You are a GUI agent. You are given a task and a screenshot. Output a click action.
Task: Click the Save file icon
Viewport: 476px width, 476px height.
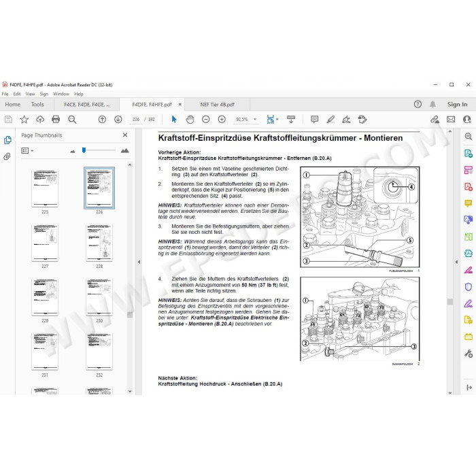(8, 119)
